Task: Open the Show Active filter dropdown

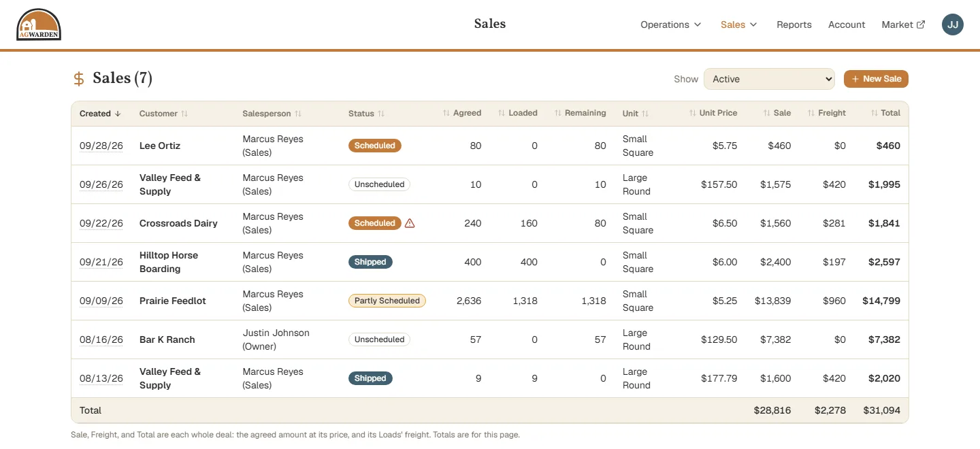Action: [769, 79]
